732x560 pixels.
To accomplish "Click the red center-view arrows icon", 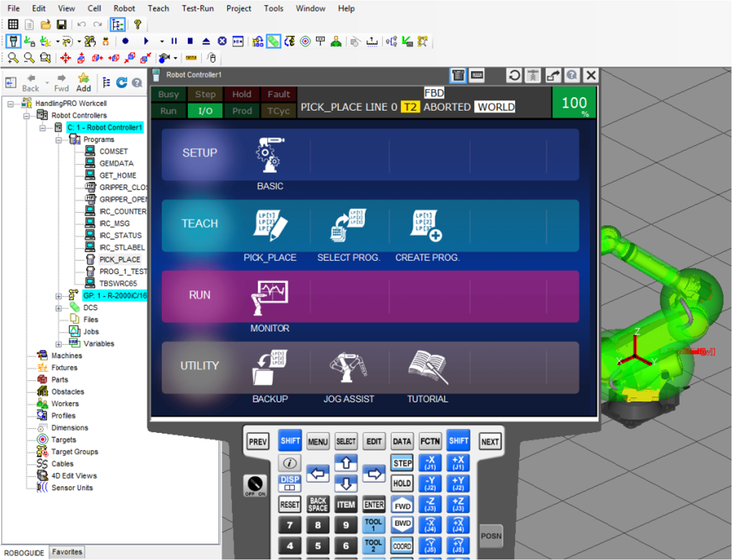I will point(66,58).
